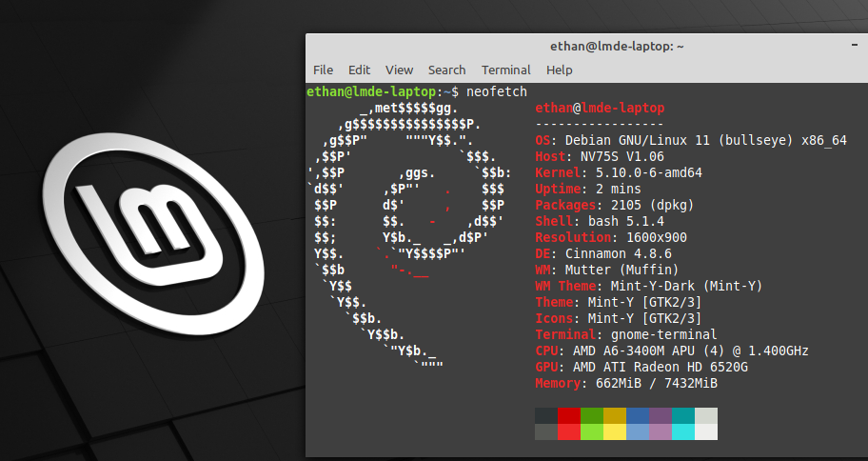The height and width of the screenshot is (461, 868).
Task: Click the dark charcoal color block
Action: (546, 415)
